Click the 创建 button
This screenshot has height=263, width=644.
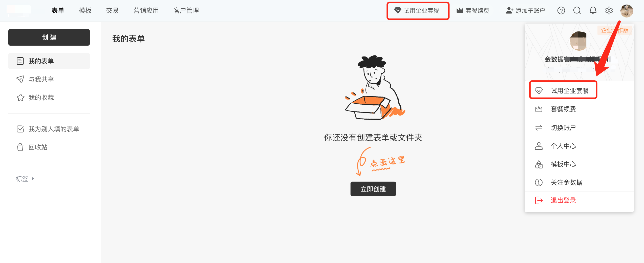[x=49, y=37]
